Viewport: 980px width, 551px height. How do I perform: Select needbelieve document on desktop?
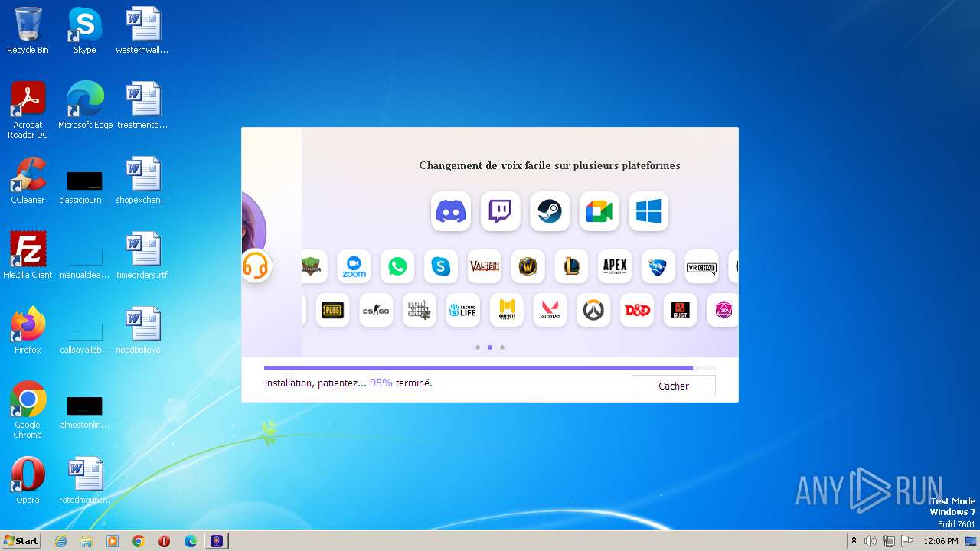[x=142, y=331]
